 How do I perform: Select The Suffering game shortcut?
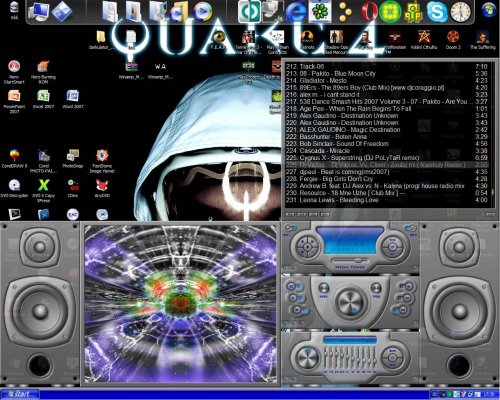[483, 40]
